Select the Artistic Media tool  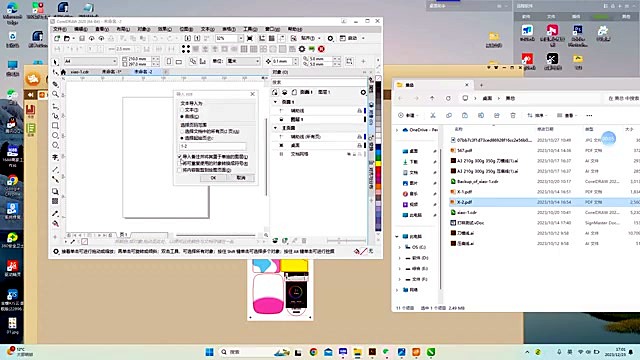click(56, 116)
